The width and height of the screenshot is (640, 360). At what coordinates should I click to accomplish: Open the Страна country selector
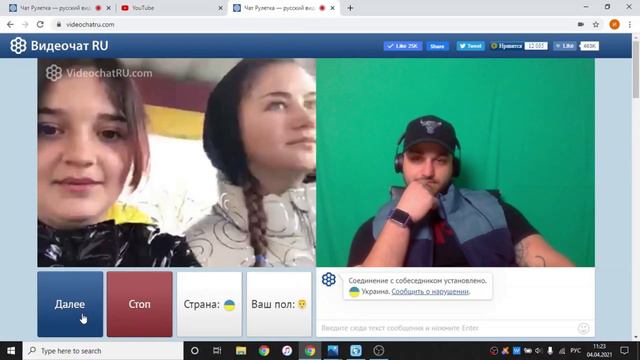click(209, 304)
